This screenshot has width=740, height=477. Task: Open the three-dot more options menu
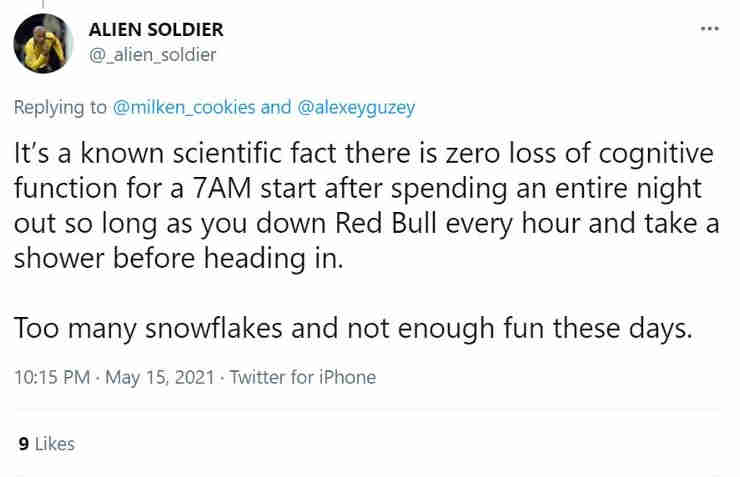(x=709, y=28)
